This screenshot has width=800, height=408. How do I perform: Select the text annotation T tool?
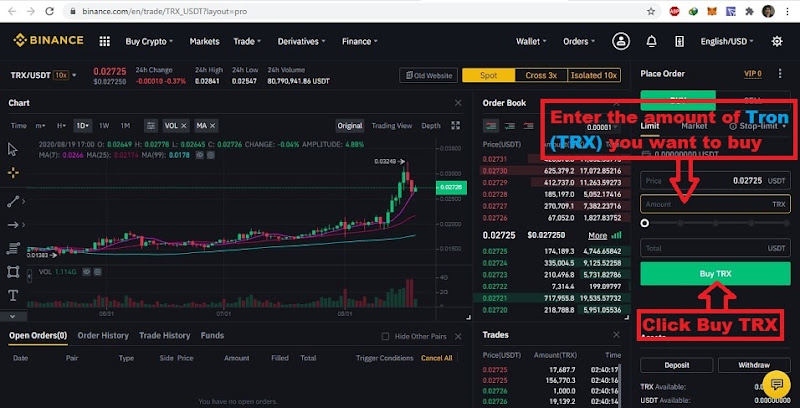[x=13, y=295]
